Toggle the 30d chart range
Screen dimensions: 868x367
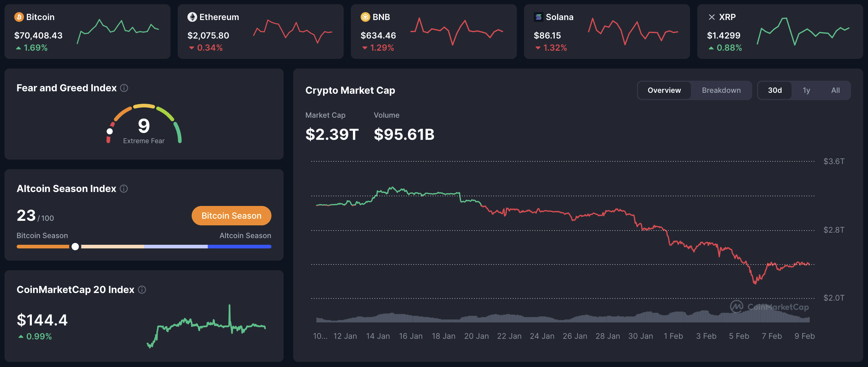[x=775, y=90]
